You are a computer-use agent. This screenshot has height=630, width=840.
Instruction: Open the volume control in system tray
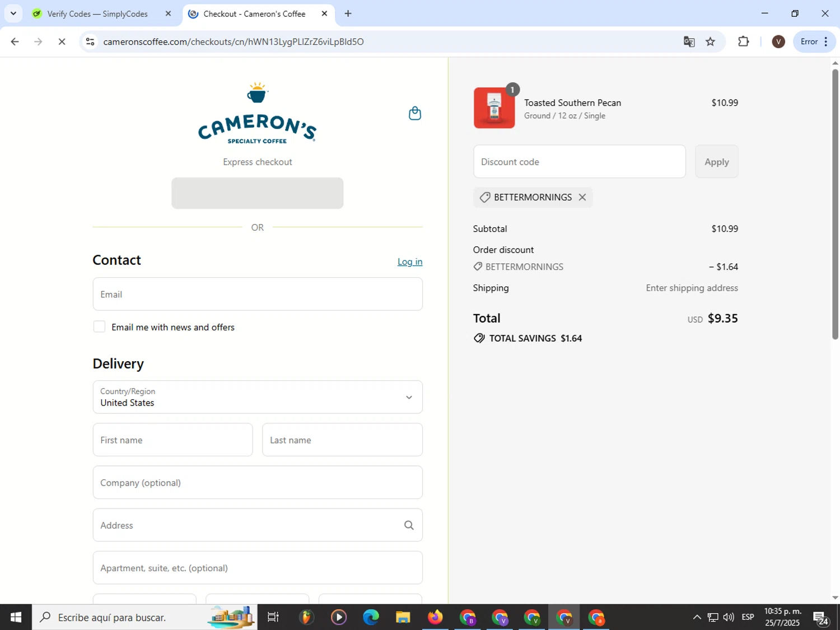point(729,617)
